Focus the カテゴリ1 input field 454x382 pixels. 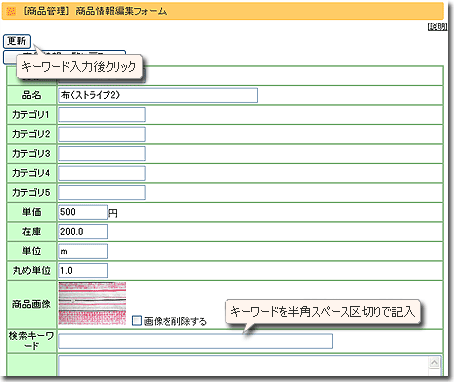[102, 115]
